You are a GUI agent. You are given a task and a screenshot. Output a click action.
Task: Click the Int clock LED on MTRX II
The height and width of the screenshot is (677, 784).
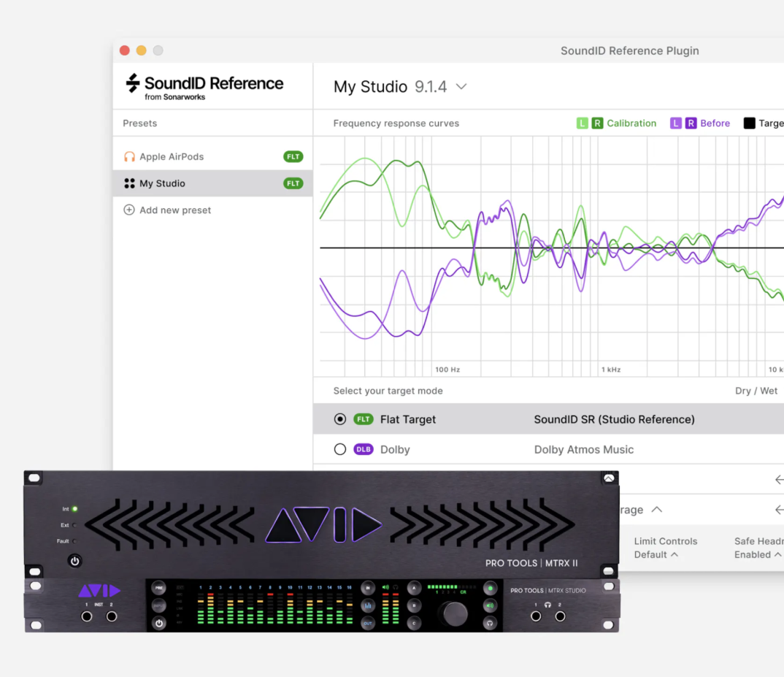75,509
